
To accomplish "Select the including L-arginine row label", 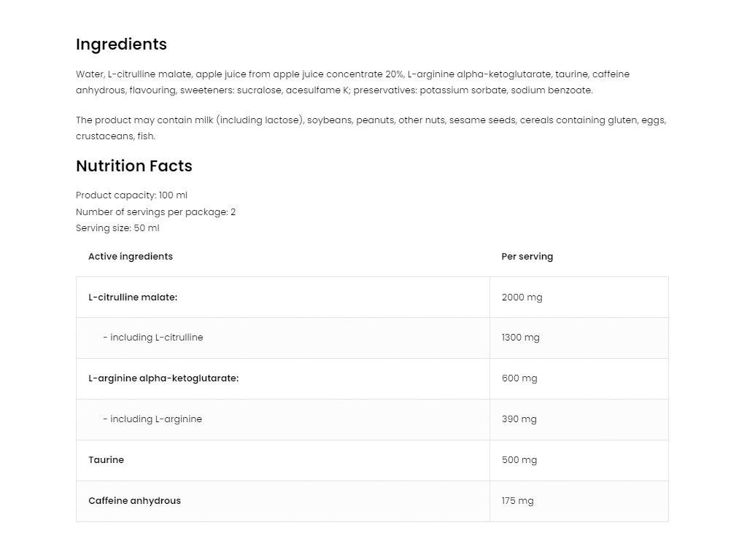I will click(152, 419).
